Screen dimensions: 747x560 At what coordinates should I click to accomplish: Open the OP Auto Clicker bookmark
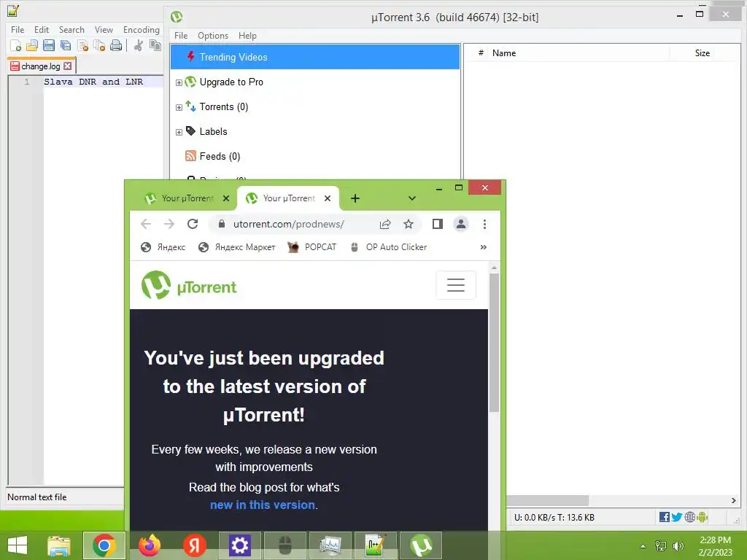pyautogui.click(x=388, y=247)
